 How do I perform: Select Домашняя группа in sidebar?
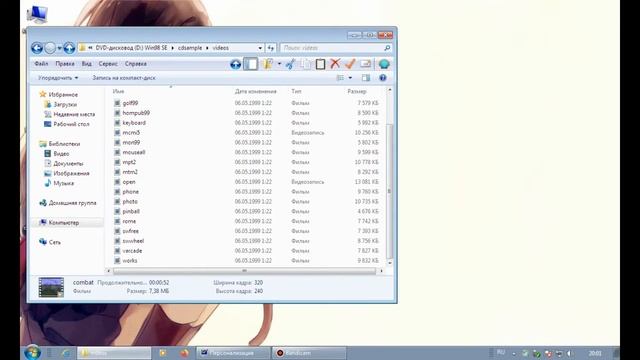click(x=68, y=203)
